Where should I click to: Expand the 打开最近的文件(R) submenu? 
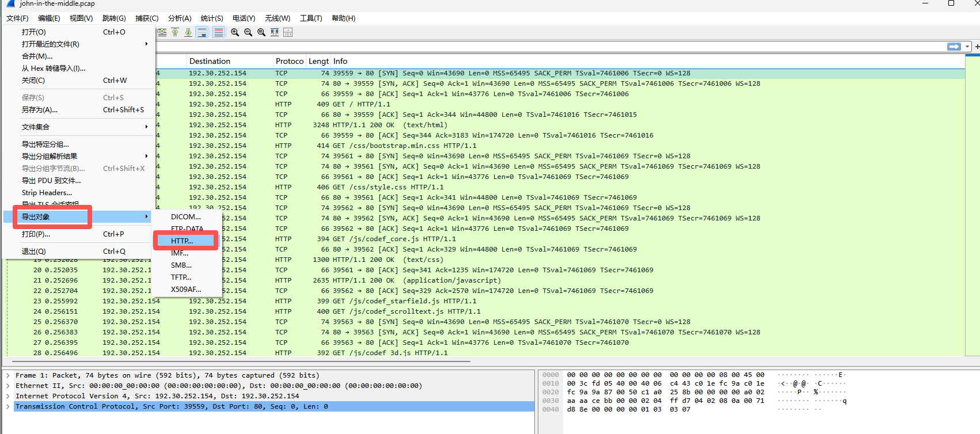(x=78, y=44)
